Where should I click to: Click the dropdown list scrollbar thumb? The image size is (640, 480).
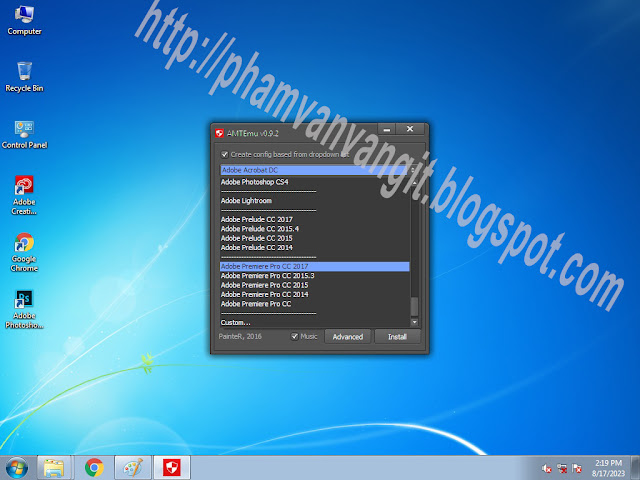(x=414, y=307)
